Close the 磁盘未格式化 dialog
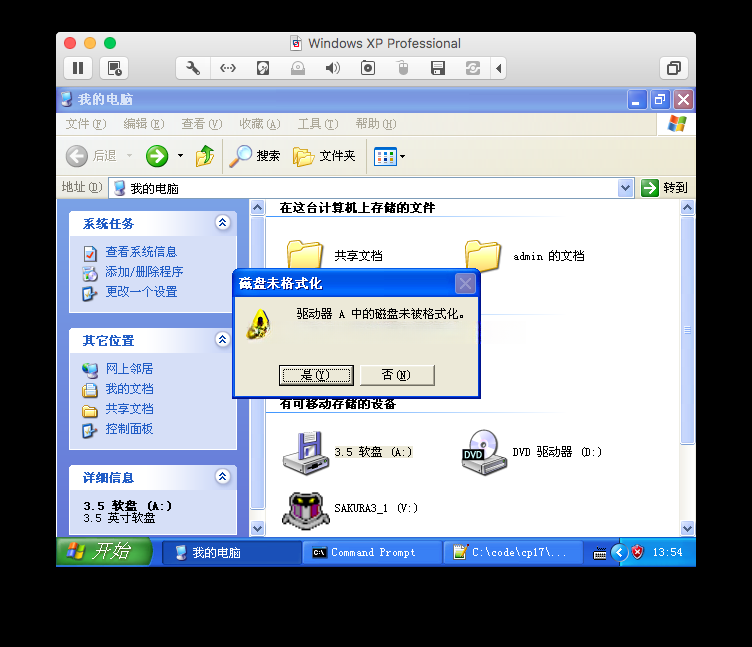The image size is (752, 647). (x=465, y=283)
